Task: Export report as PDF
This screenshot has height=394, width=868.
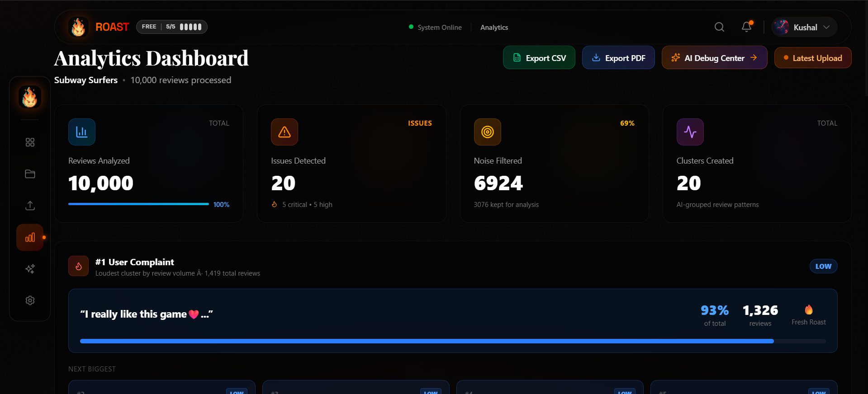Action: tap(618, 58)
